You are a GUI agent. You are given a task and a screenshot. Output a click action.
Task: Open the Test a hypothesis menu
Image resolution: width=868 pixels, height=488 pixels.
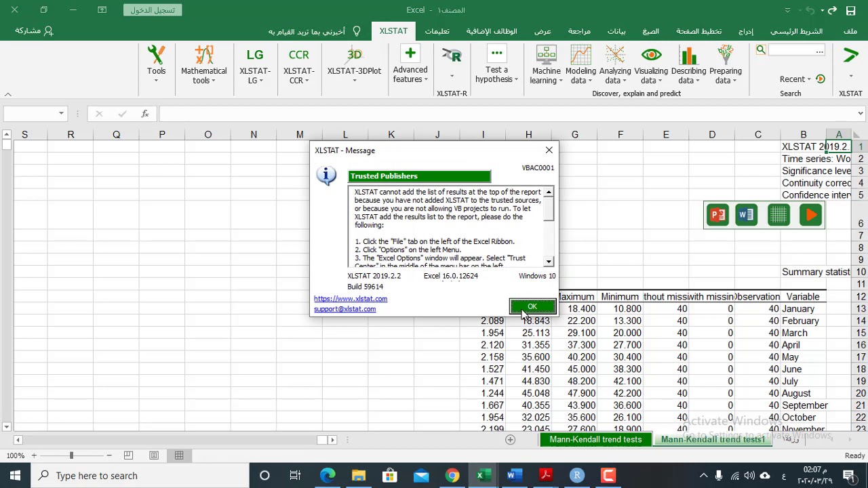click(x=496, y=65)
